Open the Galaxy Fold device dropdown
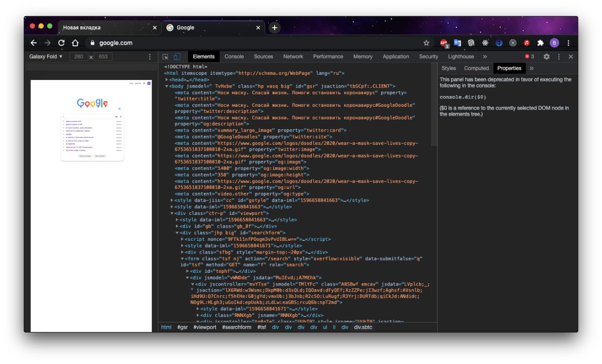This screenshot has height=364, width=602. [46, 56]
